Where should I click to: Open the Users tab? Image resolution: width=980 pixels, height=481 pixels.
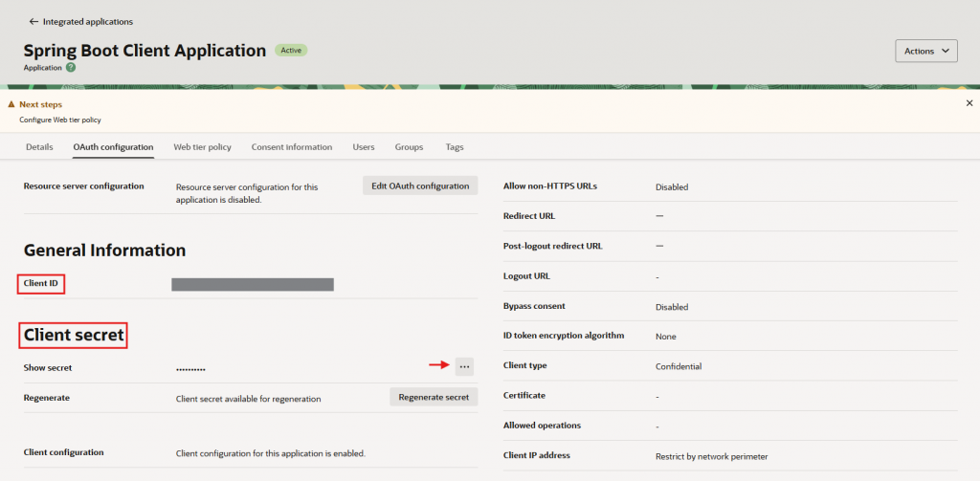pyautogui.click(x=364, y=147)
